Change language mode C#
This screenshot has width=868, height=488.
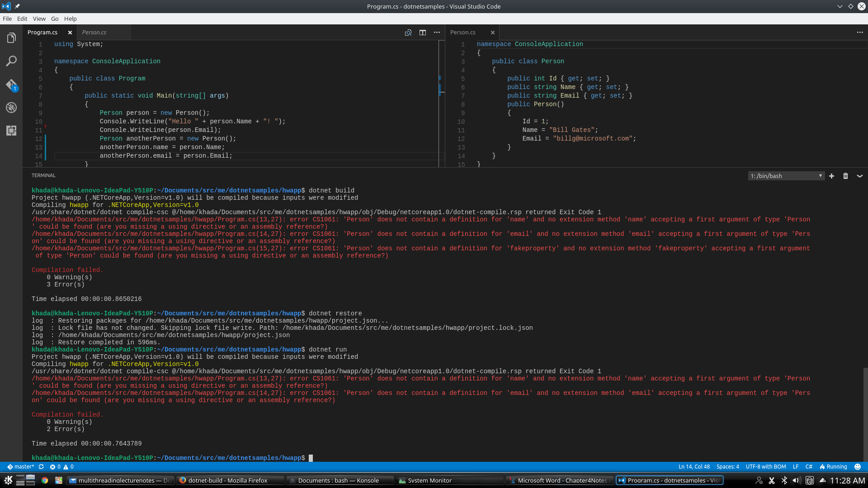click(x=809, y=467)
